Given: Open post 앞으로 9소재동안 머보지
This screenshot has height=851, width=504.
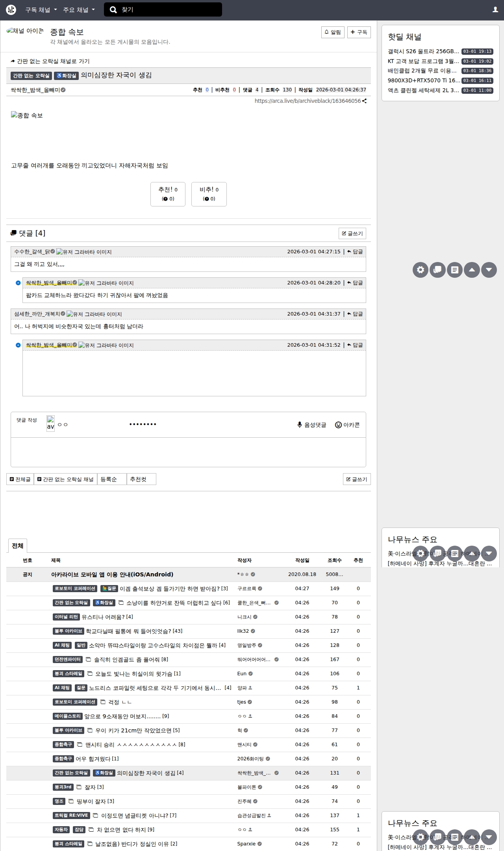Looking at the screenshot, I should [x=122, y=716].
